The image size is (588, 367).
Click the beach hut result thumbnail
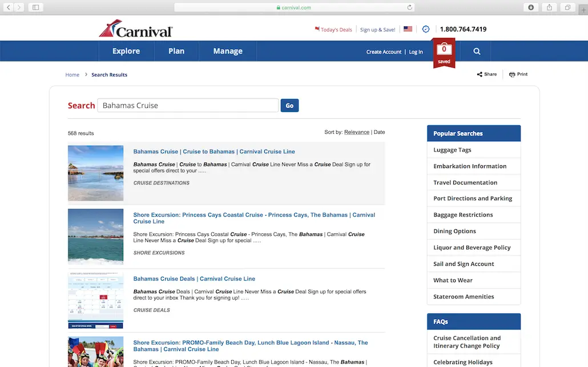pyautogui.click(x=96, y=173)
